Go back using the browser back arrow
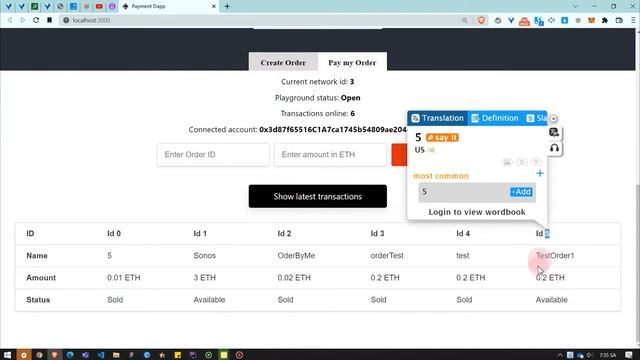This screenshot has width=640, height=360. pos(9,20)
